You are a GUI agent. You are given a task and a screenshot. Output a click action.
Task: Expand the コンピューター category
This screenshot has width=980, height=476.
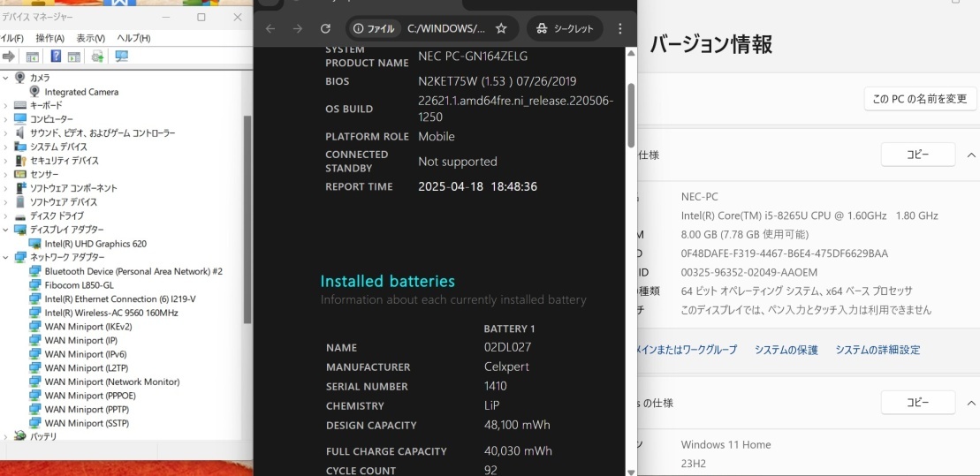(5, 119)
